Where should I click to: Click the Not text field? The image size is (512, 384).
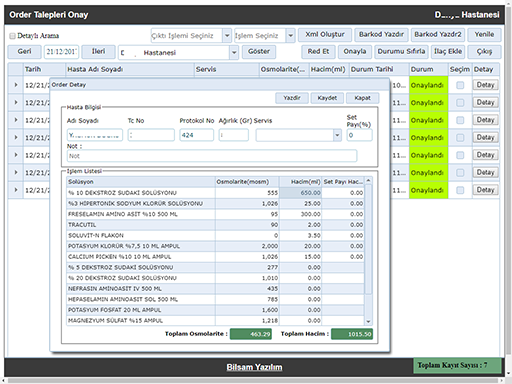(x=212, y=156)
